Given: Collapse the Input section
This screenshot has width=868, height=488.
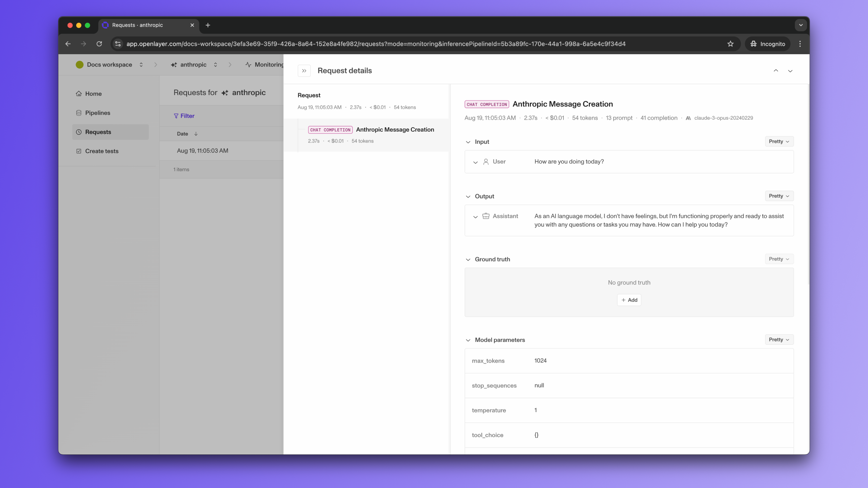Looking at the screenshot, I should [468, 142].
